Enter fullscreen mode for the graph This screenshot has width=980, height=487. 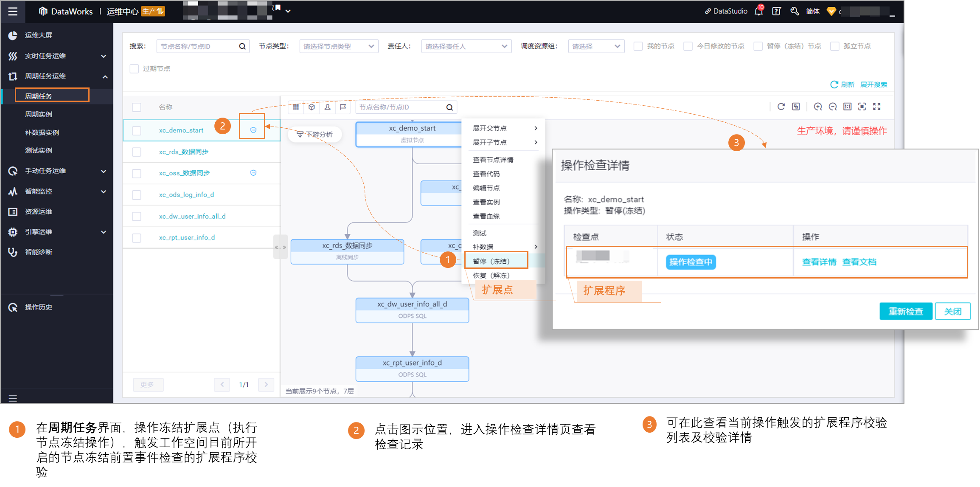click(877, 107)
